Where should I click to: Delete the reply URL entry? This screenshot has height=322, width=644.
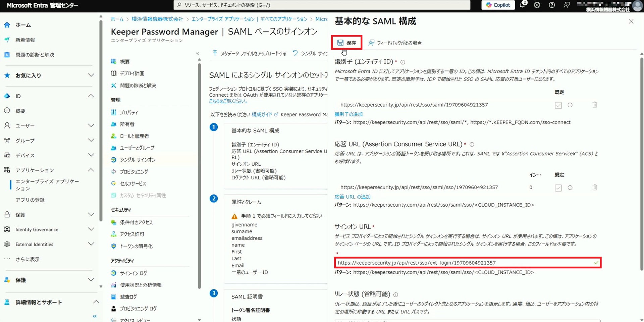[595, 187]
